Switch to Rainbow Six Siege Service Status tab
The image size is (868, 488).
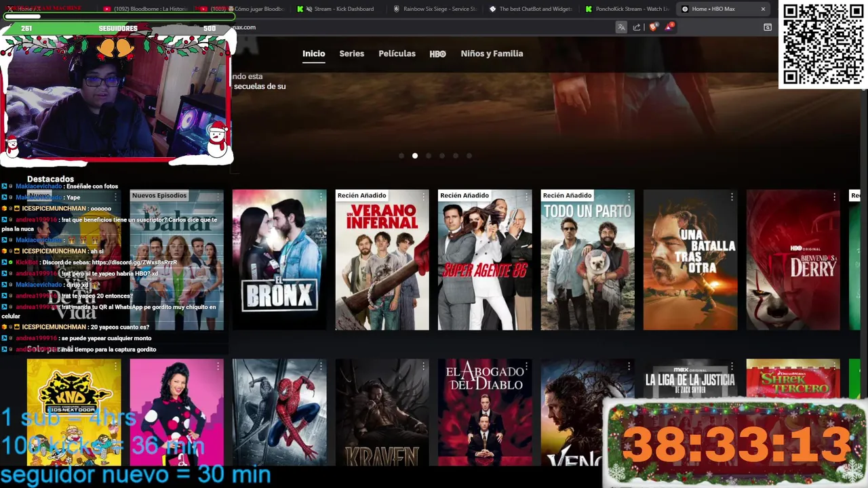(435, 9)
